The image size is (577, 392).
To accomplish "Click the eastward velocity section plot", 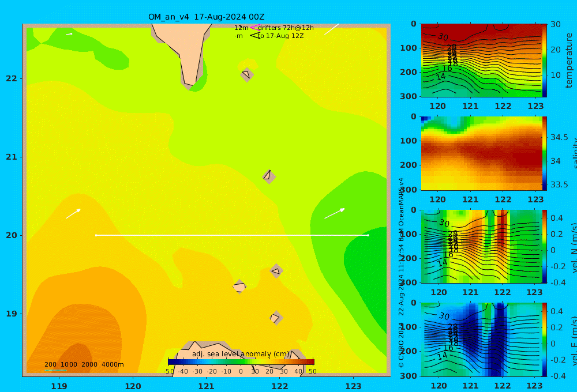I will click(x=481, y=340).
